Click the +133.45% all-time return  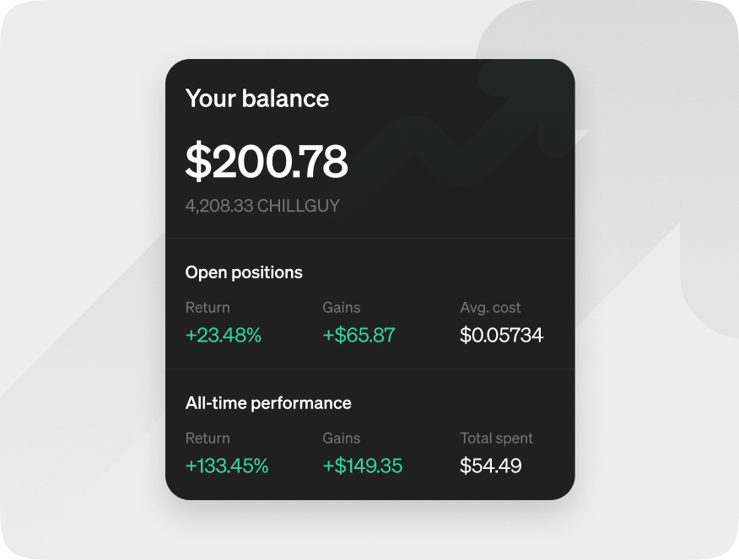pos(228,466)
